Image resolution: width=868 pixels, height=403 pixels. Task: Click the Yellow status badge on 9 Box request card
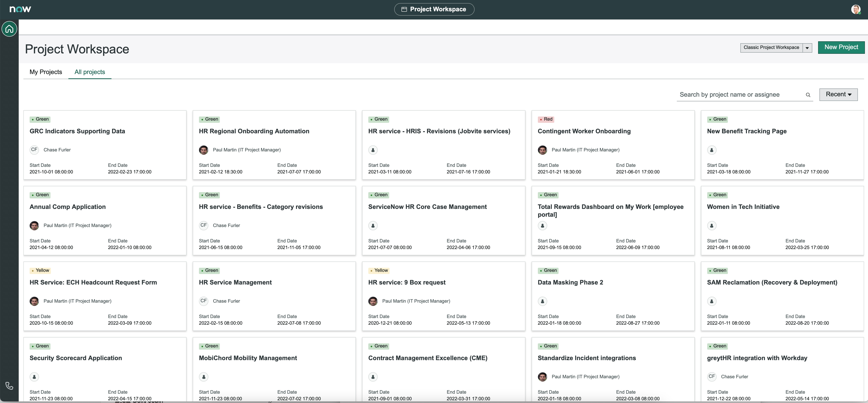(x=379, y=270)
